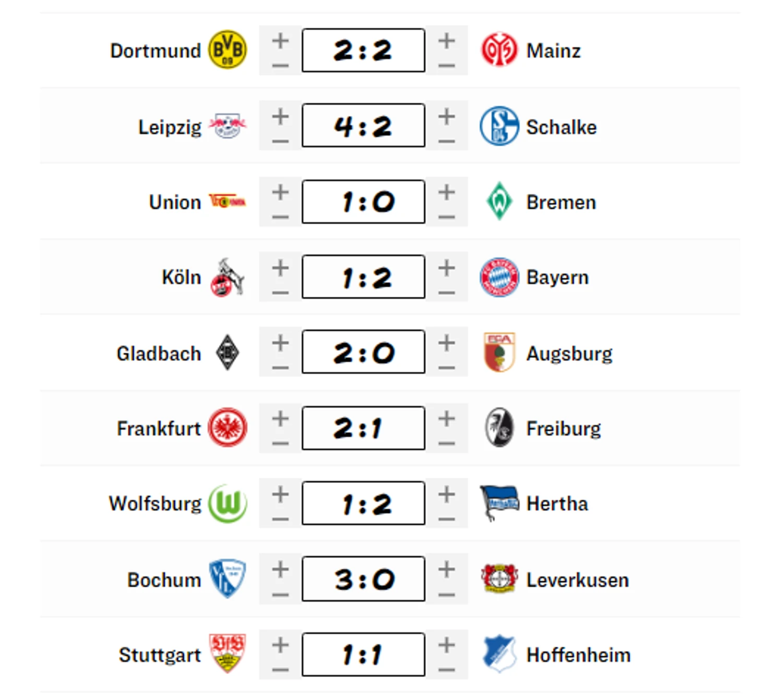
Task: Decrease Gladbach's home goals with minus
Action: [280, 368]
